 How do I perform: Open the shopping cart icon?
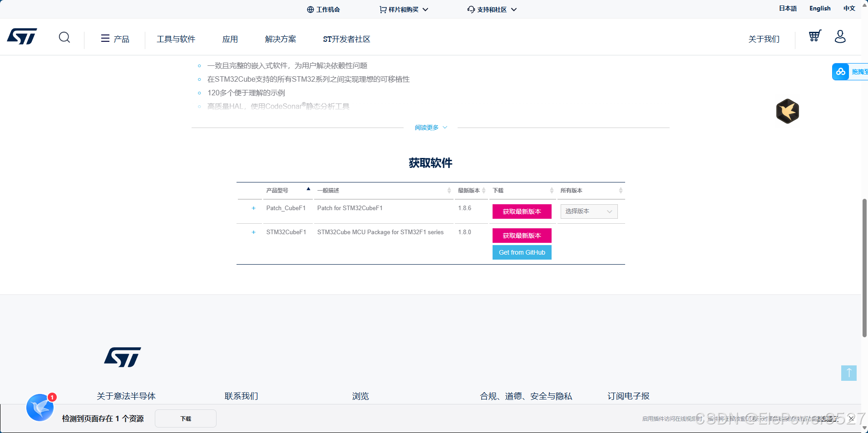click(x=815, y=36)
